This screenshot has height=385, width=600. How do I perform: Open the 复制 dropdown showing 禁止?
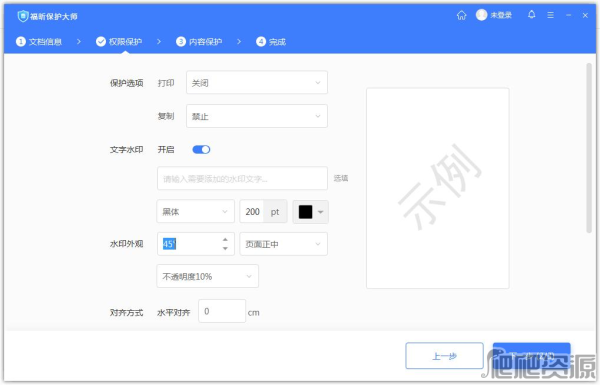[x=257, y=116]
